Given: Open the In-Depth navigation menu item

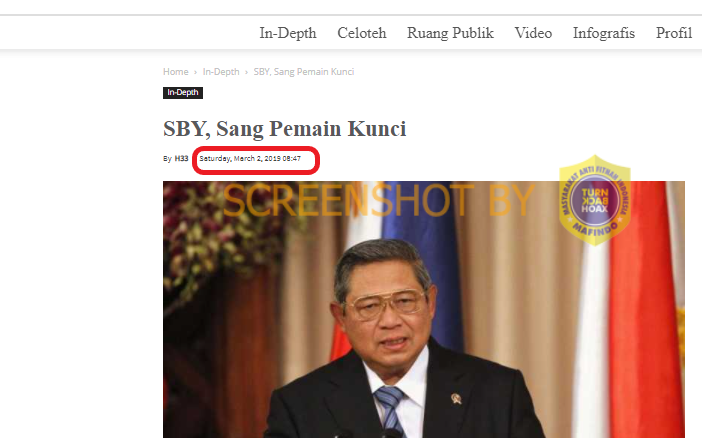Looking at the screenshot, I should pos(288,33).
